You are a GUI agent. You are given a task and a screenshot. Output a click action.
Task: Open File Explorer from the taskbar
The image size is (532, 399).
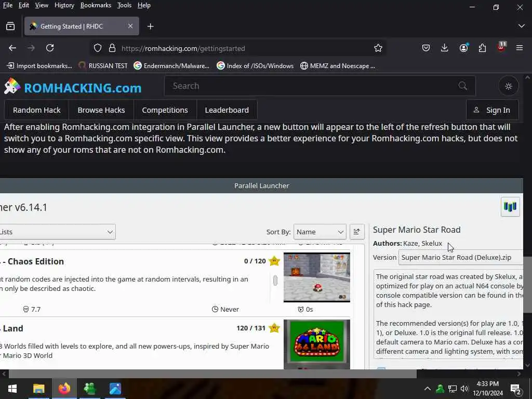coord(38,389)
